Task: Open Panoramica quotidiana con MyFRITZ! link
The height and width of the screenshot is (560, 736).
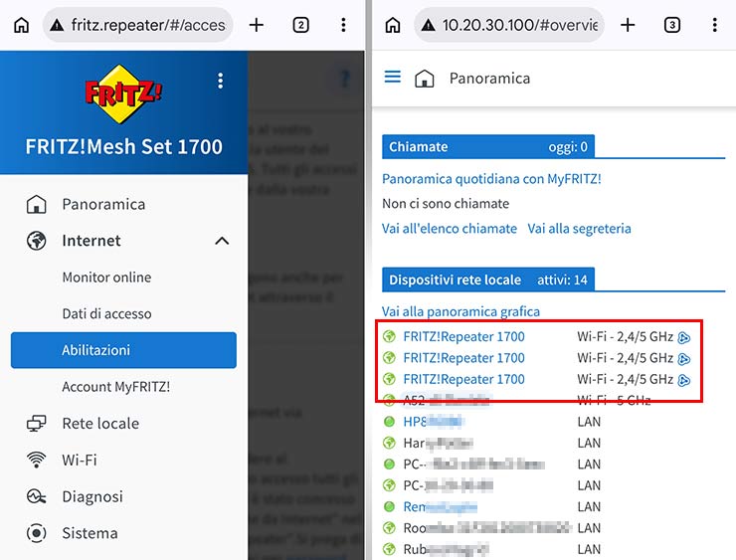Action: pos(491,179)
